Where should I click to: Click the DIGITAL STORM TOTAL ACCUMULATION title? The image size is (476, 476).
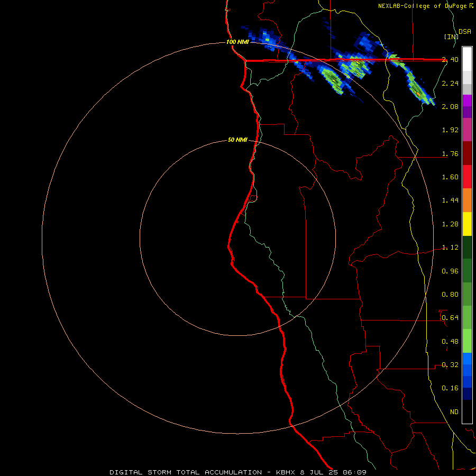point(186,472)
